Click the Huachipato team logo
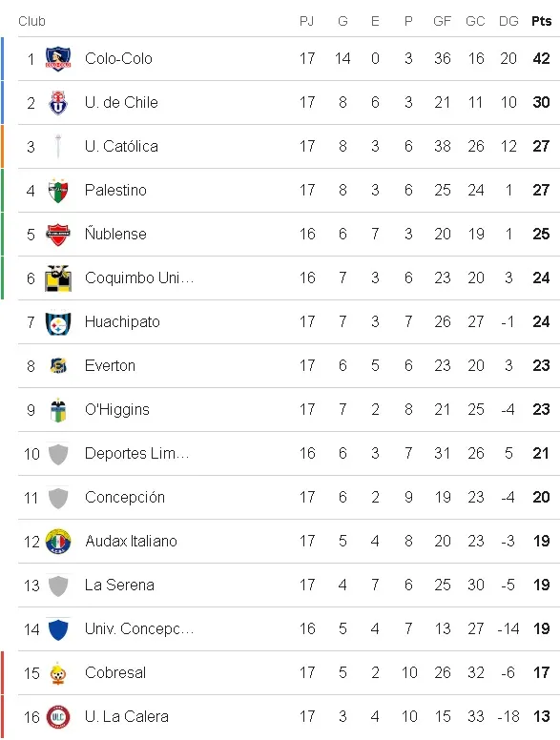The image size is (560, 740). point(58,322)
